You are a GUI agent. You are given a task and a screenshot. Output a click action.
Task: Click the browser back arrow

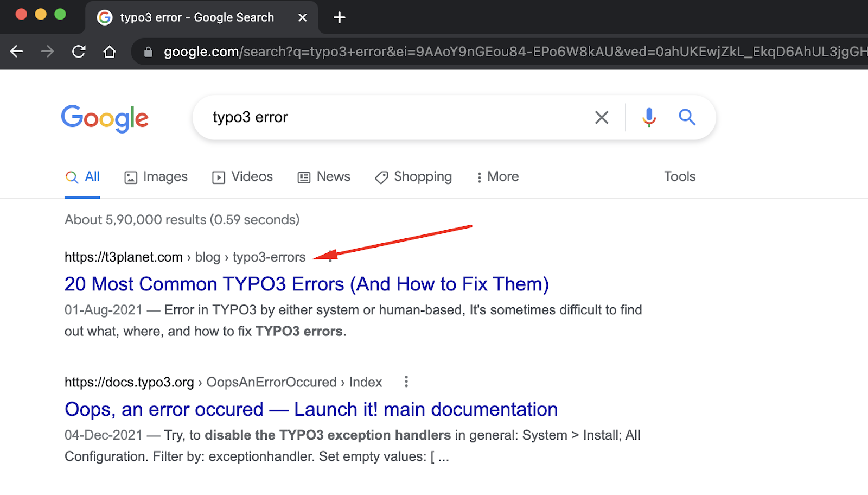17,51
